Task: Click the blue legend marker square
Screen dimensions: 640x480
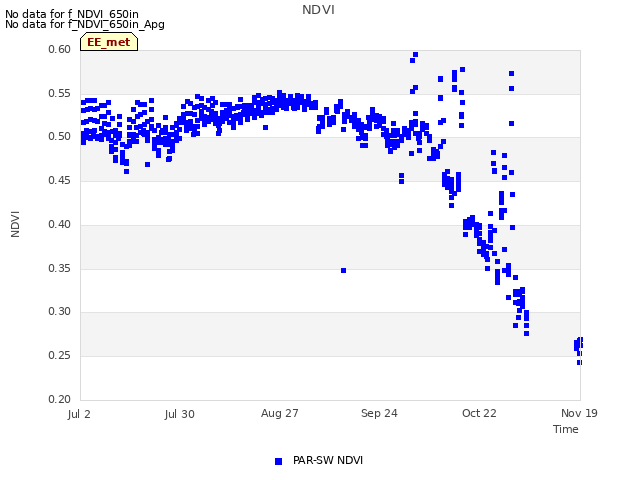Action: click(278, 461)
